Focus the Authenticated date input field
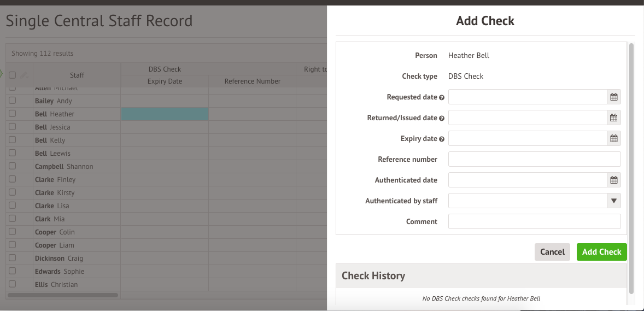This screenshot has width=644, height=311. coord(528,180)
